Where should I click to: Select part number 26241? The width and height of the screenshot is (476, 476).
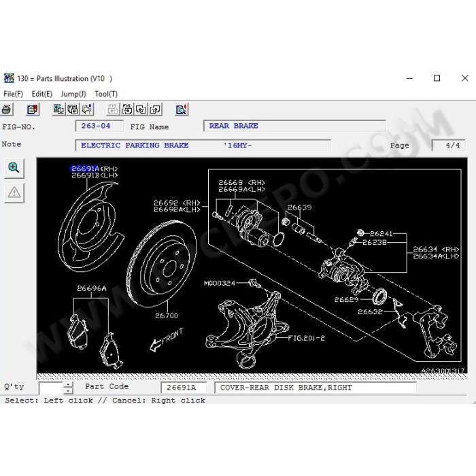click(381, 234)
